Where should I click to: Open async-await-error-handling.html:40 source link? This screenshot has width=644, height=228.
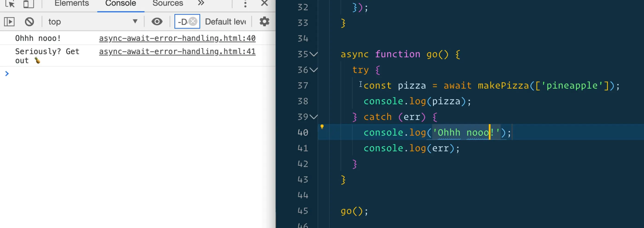click(x=177, y=38)
